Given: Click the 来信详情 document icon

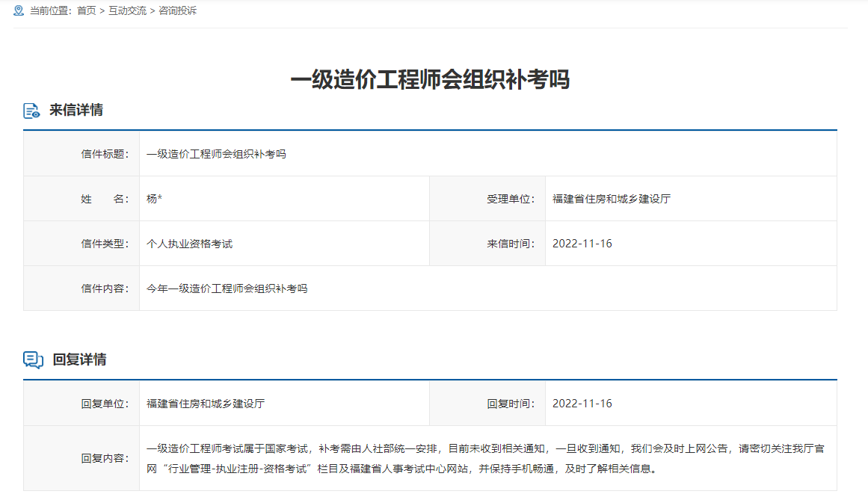Looking at the screenshot, I should pos(31,111).
